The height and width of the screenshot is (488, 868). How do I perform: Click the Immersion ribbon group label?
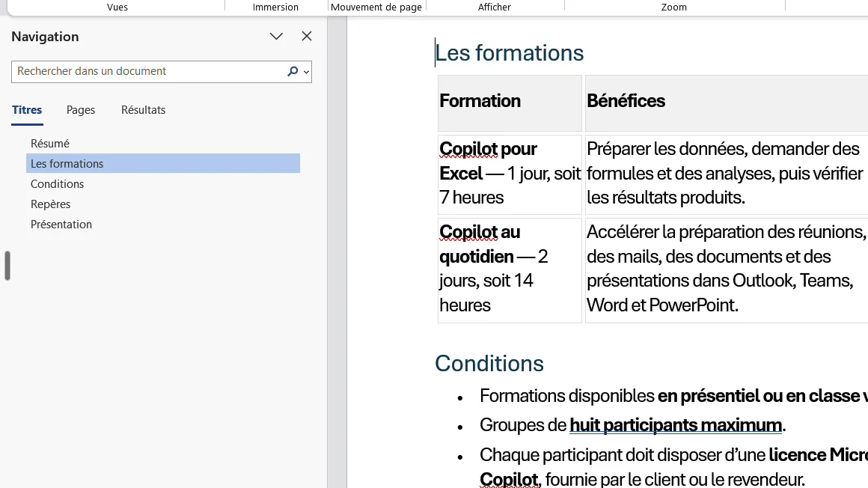(275, 7)
